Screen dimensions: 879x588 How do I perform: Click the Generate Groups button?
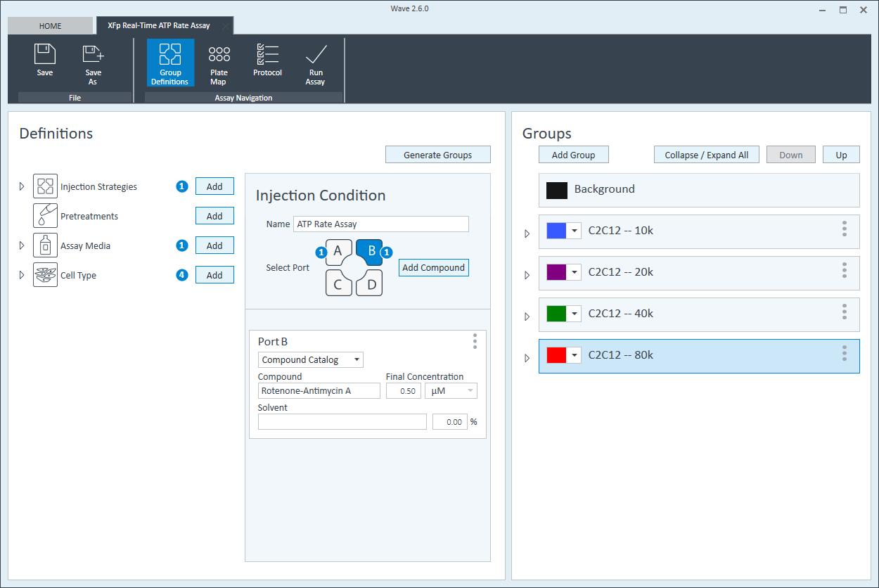(437, 155)
